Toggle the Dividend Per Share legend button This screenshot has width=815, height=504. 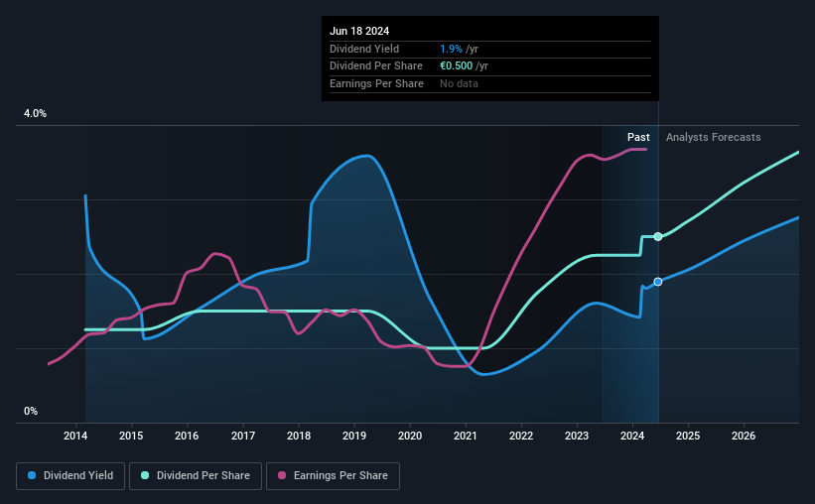(196, 476)
